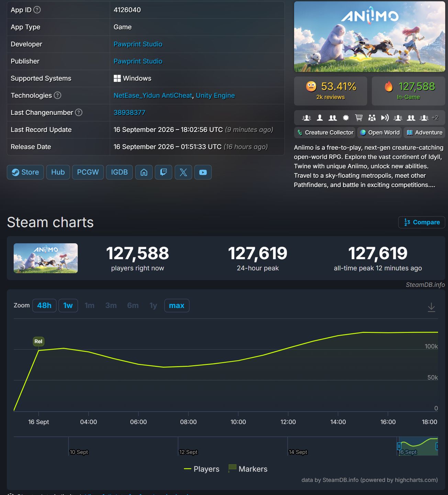
Task: Open the Pawprint Studio developer link
Action: coord(138,44)
